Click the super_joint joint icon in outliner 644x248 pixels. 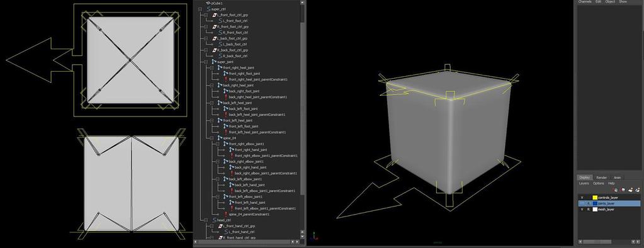tap(213, 62)
